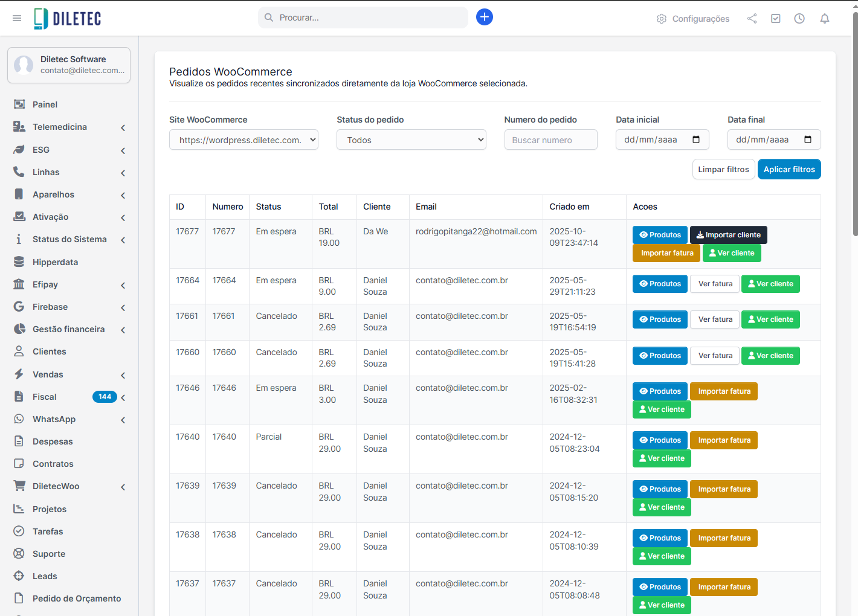Open the Site WooCommerce dropdown

(x=244, y=140)
